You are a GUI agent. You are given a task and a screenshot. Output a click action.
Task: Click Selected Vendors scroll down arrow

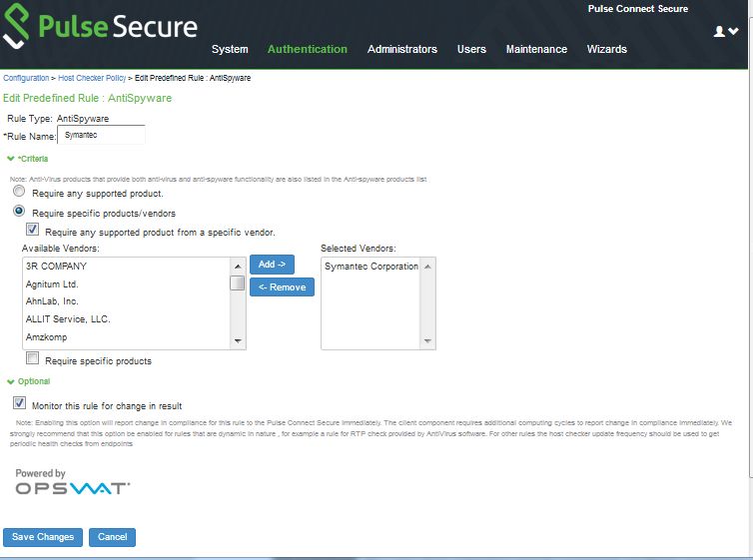click(427, 340)
